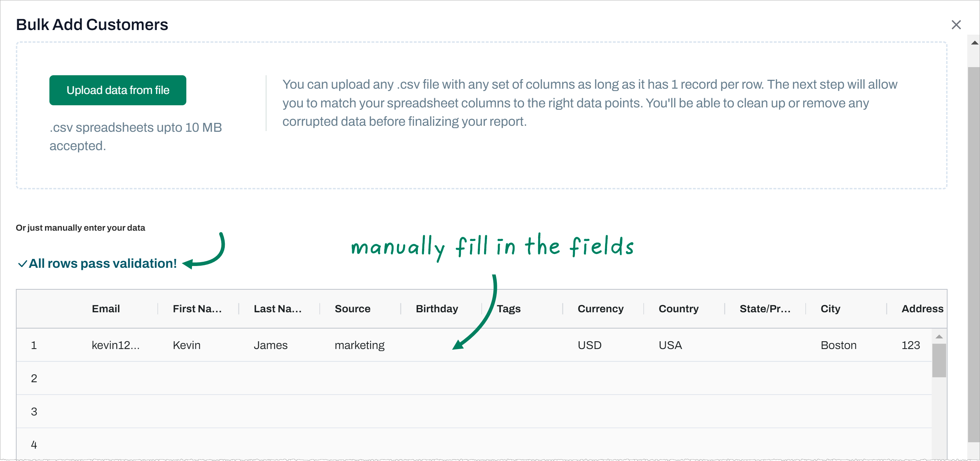The height and width of the screenshot is (461, 980).
Task: Select the State/Province column header
Action: (765, 309)
